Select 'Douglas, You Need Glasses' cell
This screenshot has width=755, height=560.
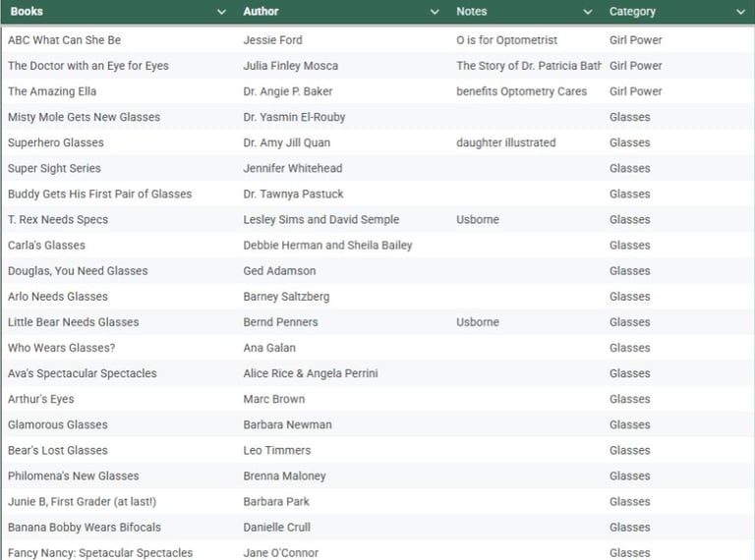tap(78, 271)
